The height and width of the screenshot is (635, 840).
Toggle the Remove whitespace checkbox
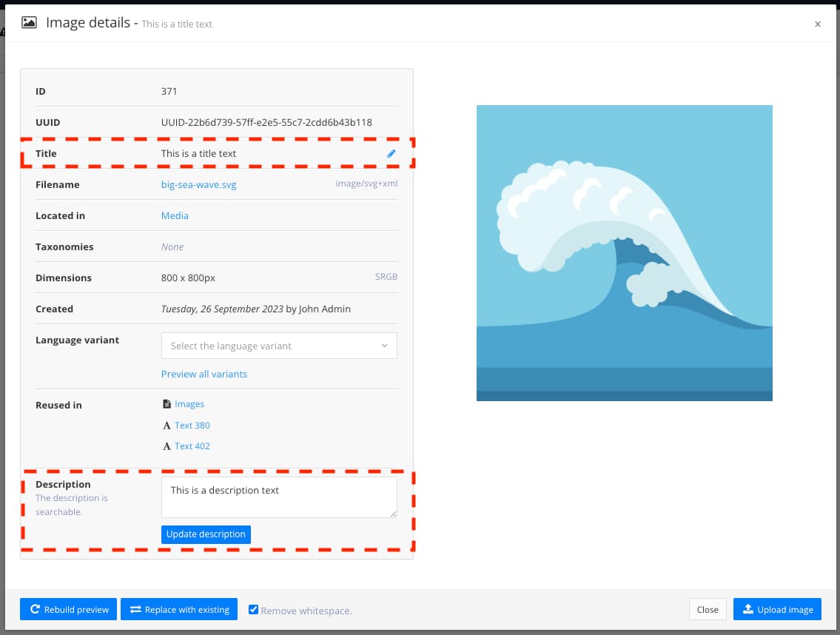[254, 610]
